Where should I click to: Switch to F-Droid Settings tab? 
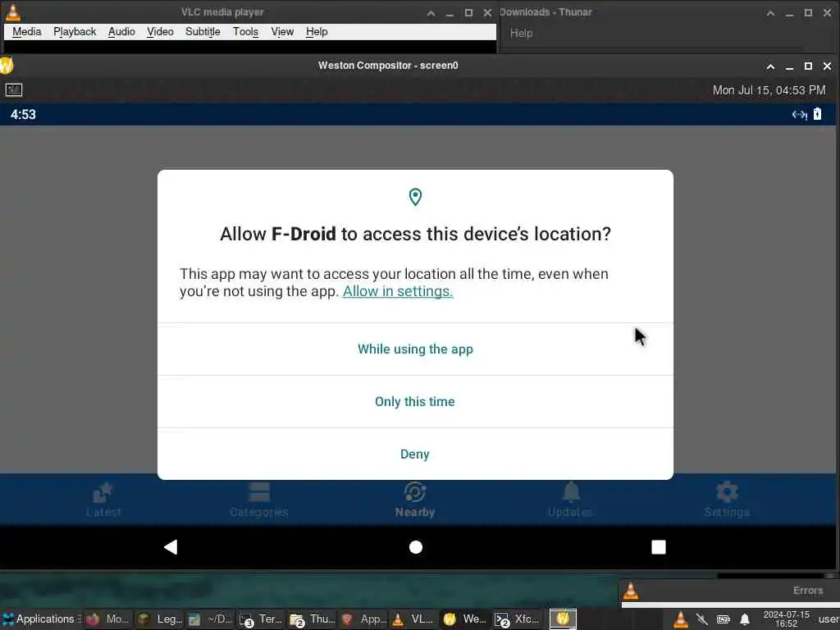727,500
